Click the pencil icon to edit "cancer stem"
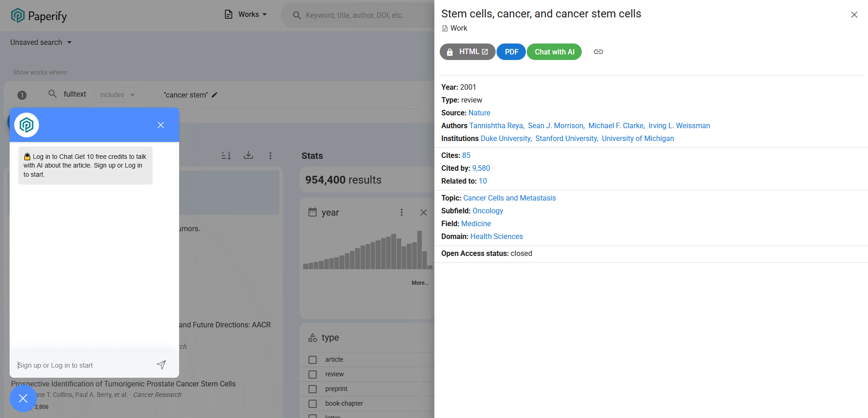 [x=215, y=95]
